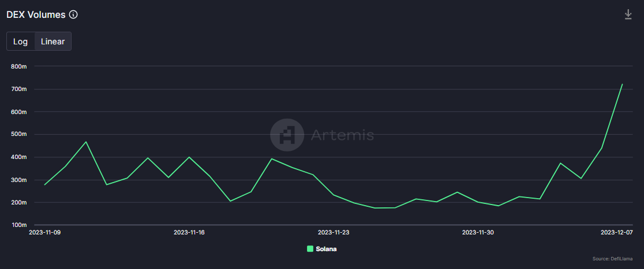Click the 300m y-axis label
644x269 pixels.
(19, 180)
